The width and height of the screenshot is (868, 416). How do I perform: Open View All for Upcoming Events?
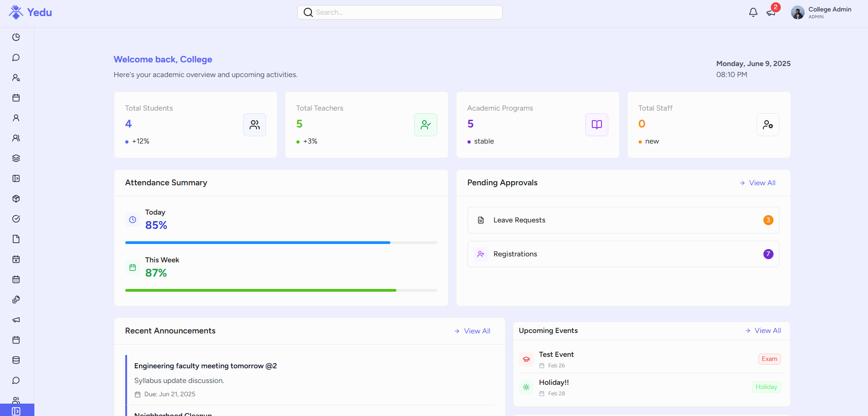point(767,330)
